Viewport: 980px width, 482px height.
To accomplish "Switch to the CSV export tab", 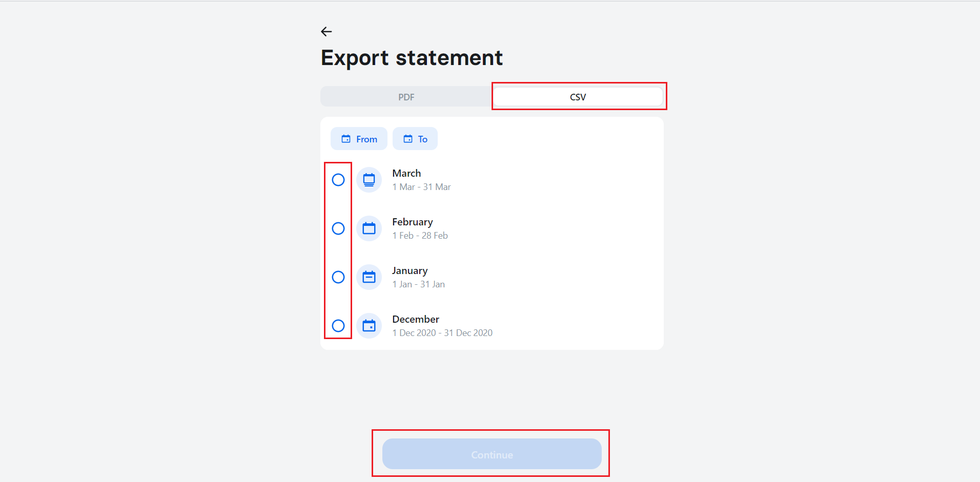I will (x=578, y=96).
